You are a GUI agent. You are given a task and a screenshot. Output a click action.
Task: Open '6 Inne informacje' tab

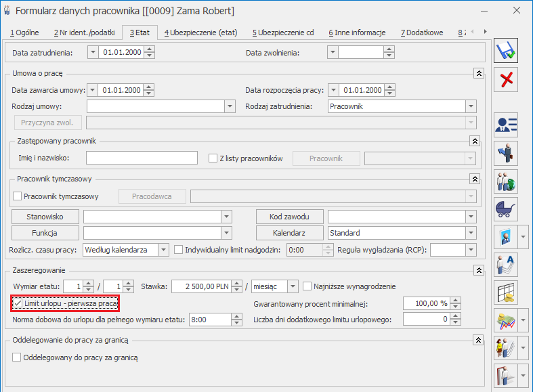click(357, 32)
